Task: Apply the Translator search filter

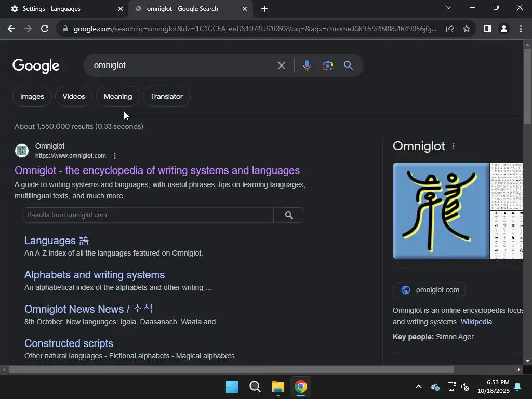Action: (167, 96)
